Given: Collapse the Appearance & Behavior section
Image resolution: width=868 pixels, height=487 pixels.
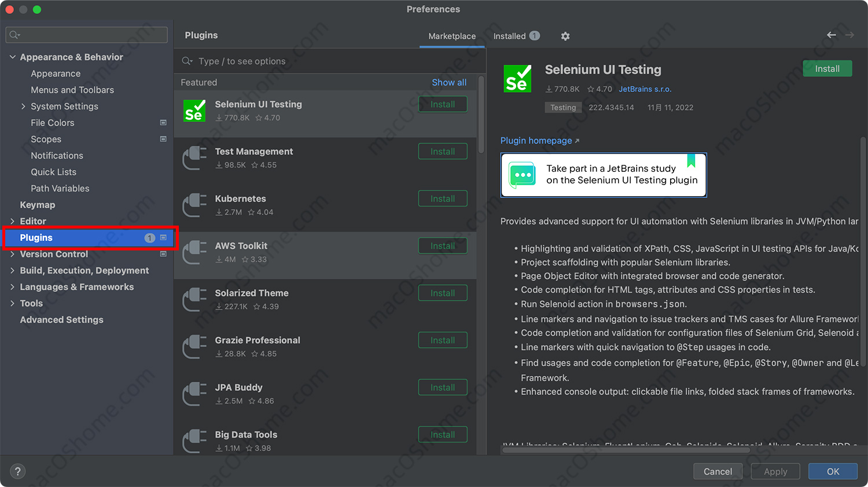Looking at the screenshot, I should coord(12,57).
